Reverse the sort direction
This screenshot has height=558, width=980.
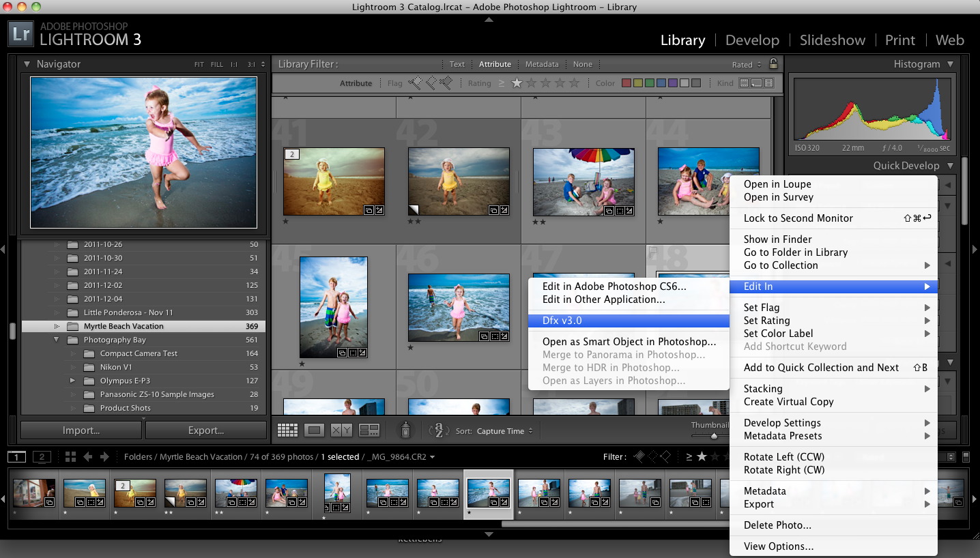439,430
